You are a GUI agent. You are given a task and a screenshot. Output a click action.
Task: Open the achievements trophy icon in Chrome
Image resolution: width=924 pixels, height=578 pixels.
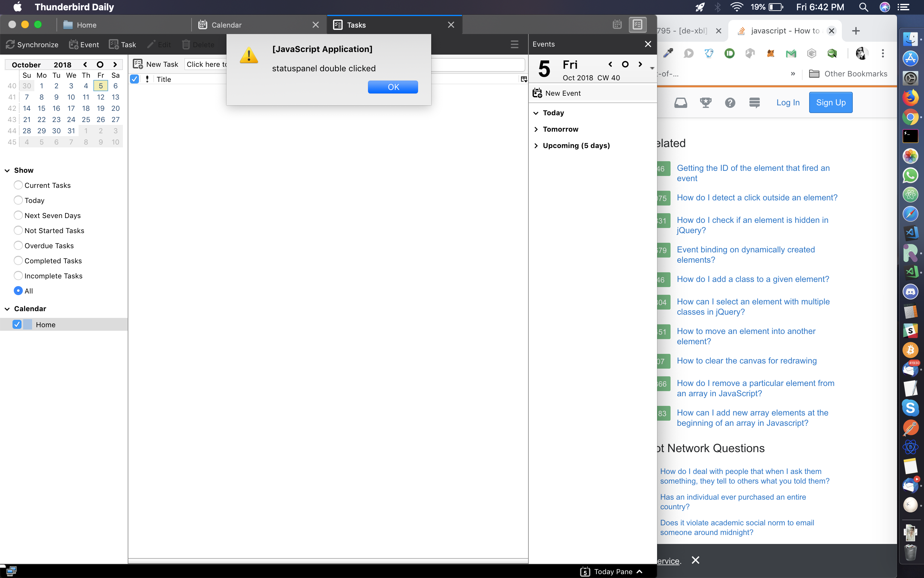pyautogui.click(x=705, y=102)
